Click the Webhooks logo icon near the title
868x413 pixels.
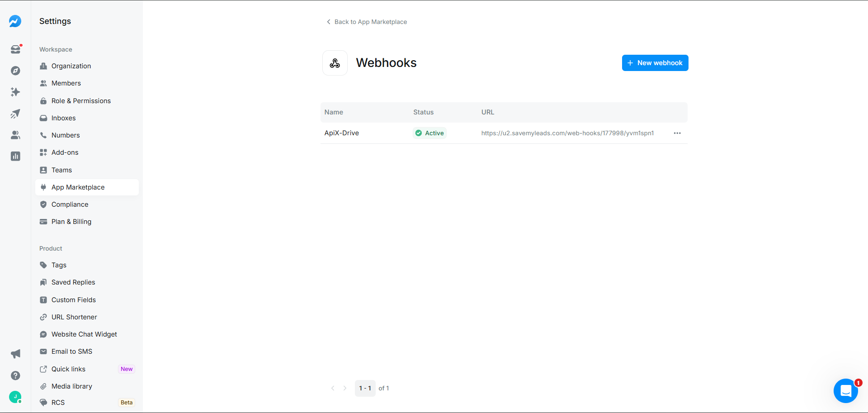pos(335,63)
